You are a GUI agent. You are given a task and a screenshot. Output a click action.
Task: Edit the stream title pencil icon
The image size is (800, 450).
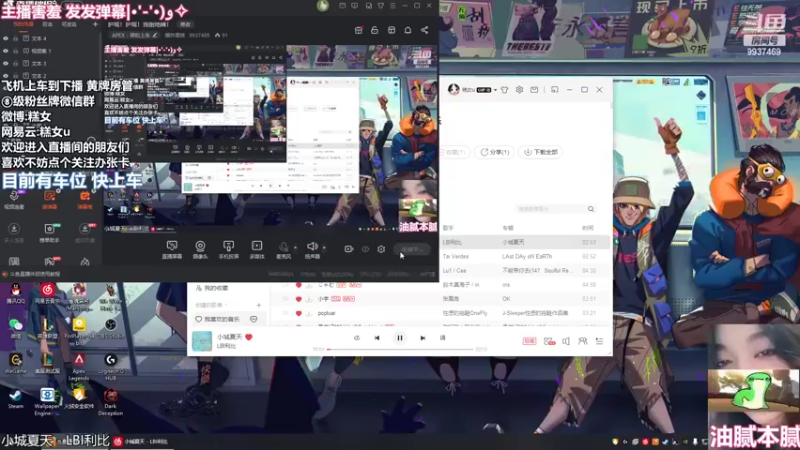(x=155, y=35)
